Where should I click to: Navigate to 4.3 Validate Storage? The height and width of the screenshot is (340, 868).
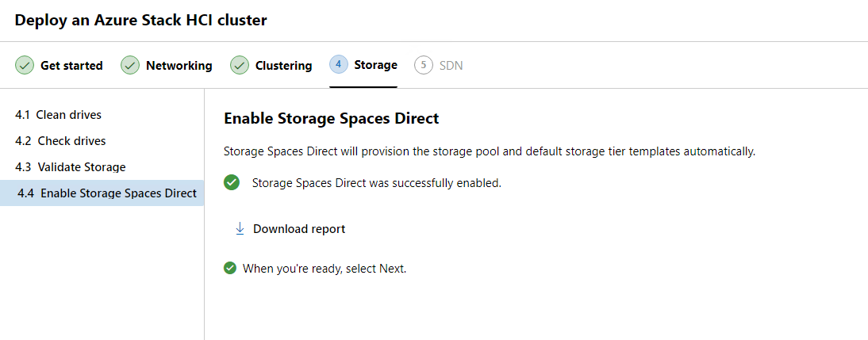pyautogui.click(x=71, y=167)
